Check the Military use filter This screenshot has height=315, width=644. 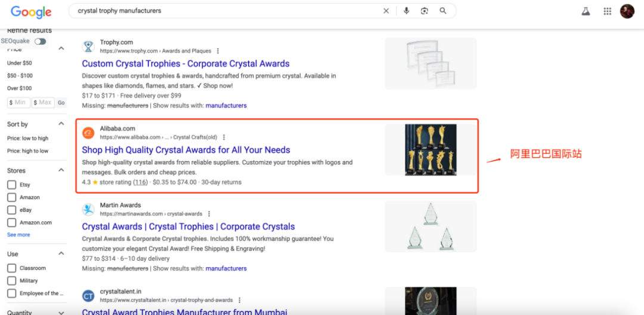[x=12, y=281]
